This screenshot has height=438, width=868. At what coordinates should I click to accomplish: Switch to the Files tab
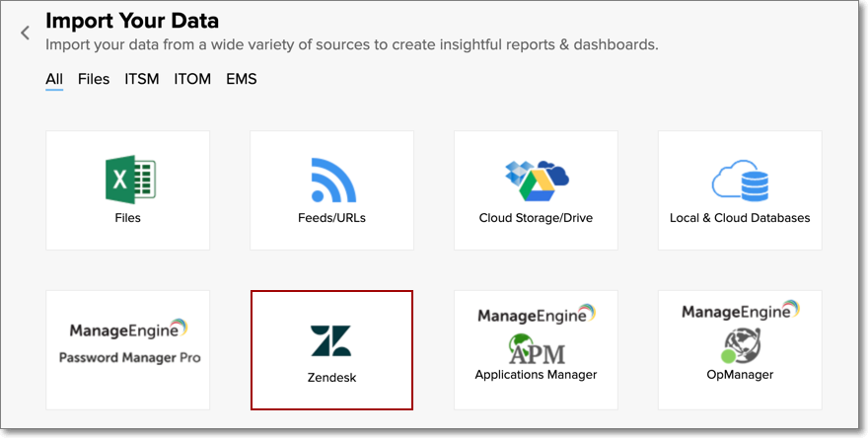coord(94,79)
